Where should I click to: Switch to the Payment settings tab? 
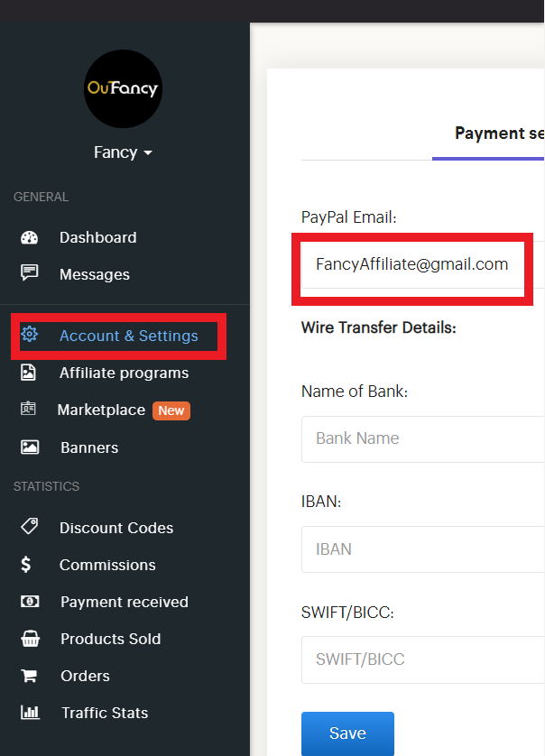click(x=498, y=134)
